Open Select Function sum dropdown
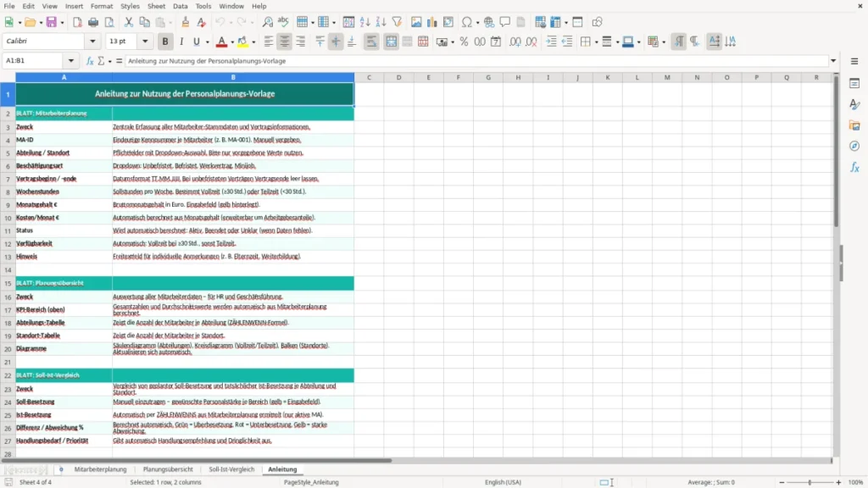The image size is (868, 488). 109,61
